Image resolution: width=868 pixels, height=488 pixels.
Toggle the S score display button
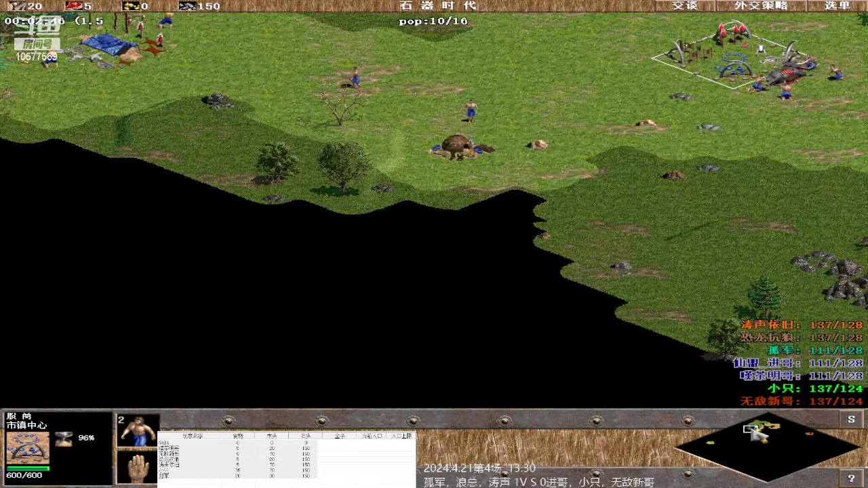tap(851, 420)
